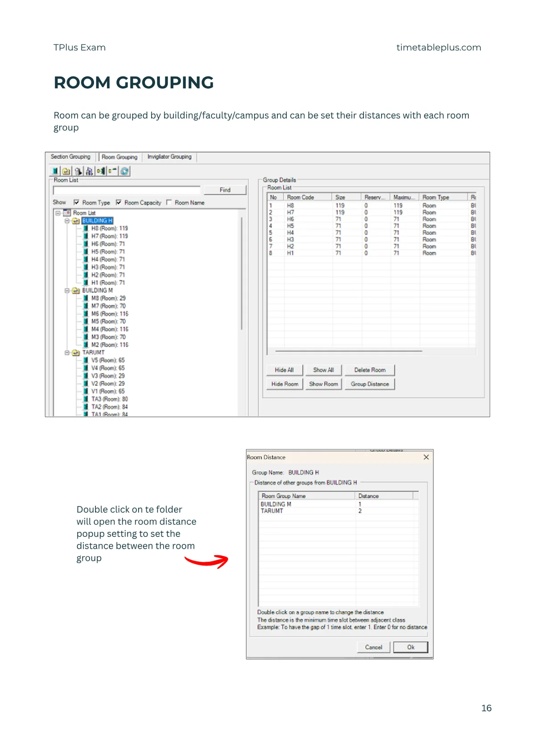Select H1 (Room): 71 in the tree

tap(108, 283)
